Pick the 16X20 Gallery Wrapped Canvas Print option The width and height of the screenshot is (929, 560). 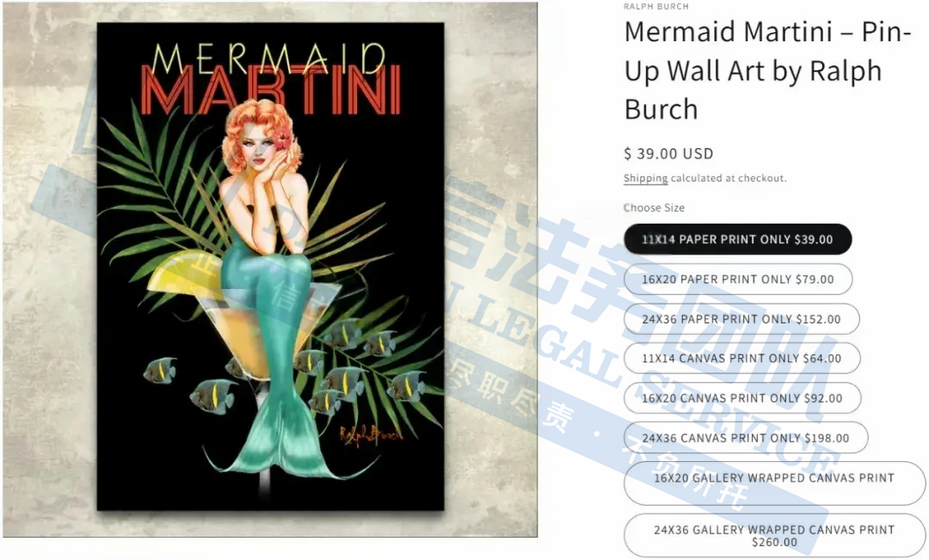click(774, 483)
